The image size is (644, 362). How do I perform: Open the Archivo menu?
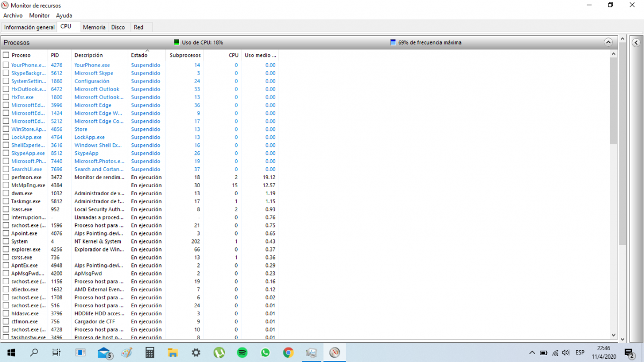pos(13,16)
